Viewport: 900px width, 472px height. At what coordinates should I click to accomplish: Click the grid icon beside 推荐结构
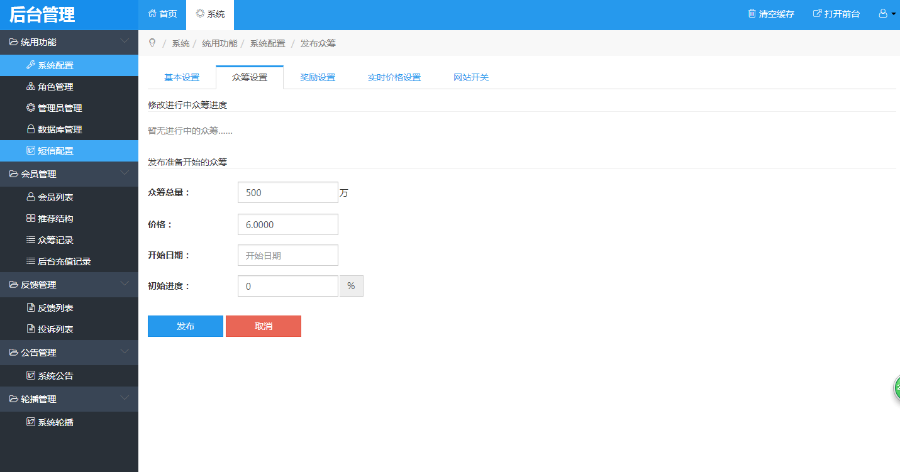click(x=30, y=218)
